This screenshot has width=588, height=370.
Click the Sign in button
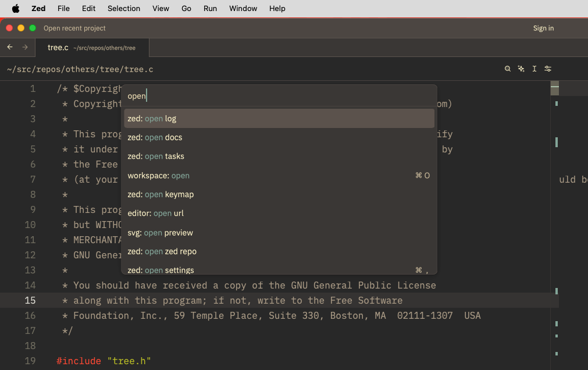543,28
